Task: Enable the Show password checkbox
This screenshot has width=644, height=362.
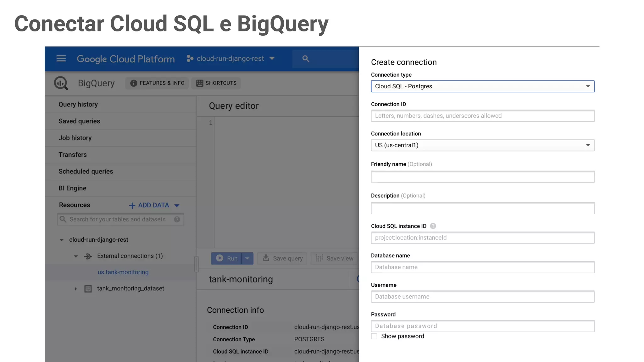Action: (x=374, y=336)
